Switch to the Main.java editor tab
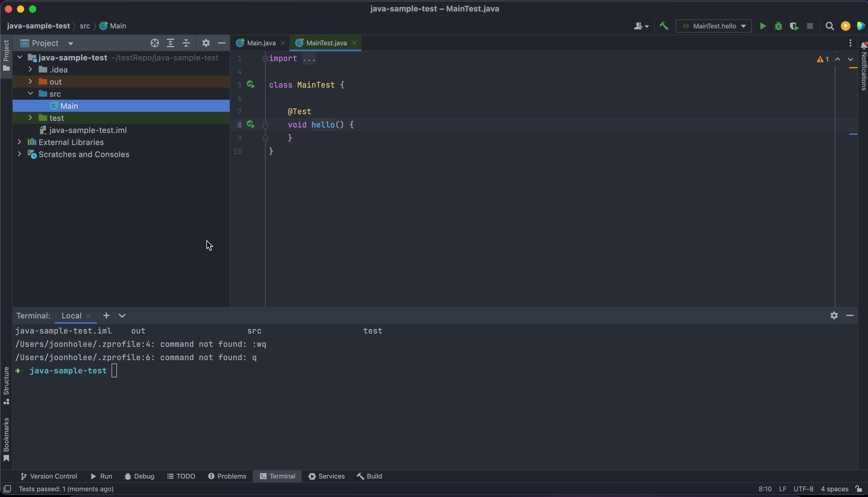Screen dimensions: 868x497 (261, 43)
